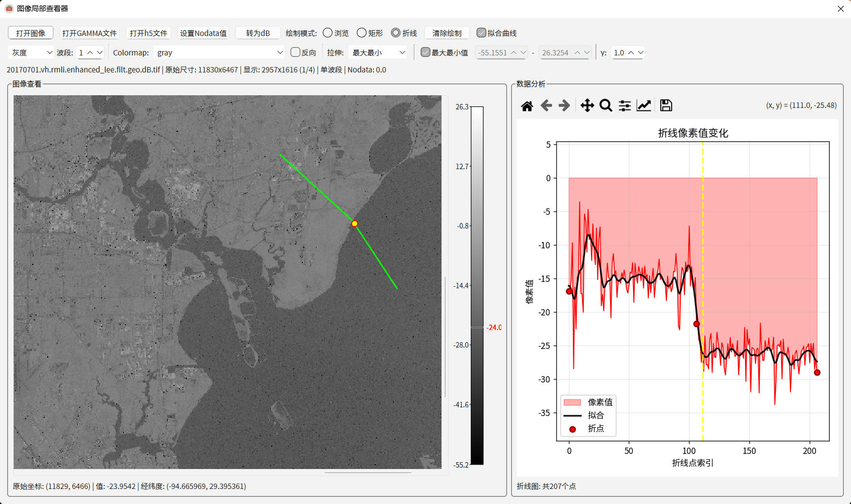The height and width of the screenshot is (504, 851).
Task: Save the figure with floppy disk icon
Action: pos(666,106)
